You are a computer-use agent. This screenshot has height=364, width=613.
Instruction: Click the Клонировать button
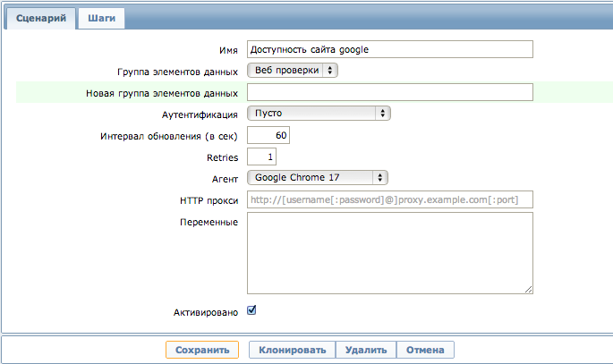[x=292, y=350]
